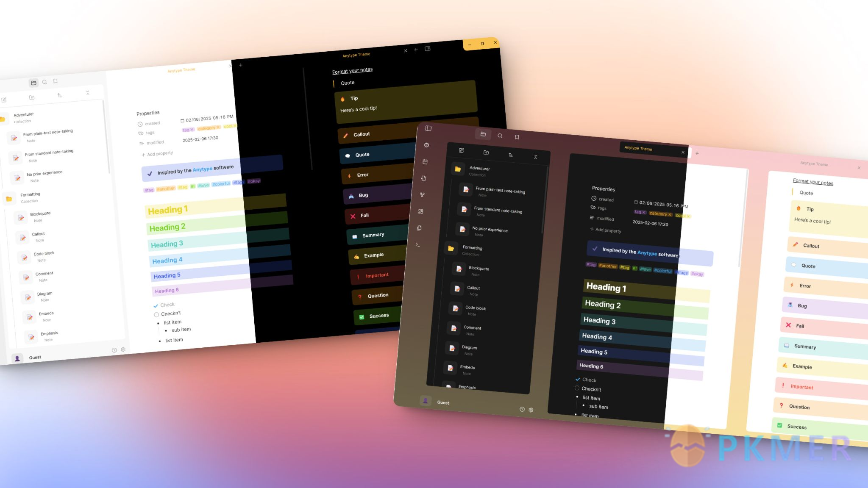Tick the "Checkn't" checkbox in light note
Viewport: 868px width, 488px height.
[156, 315]
